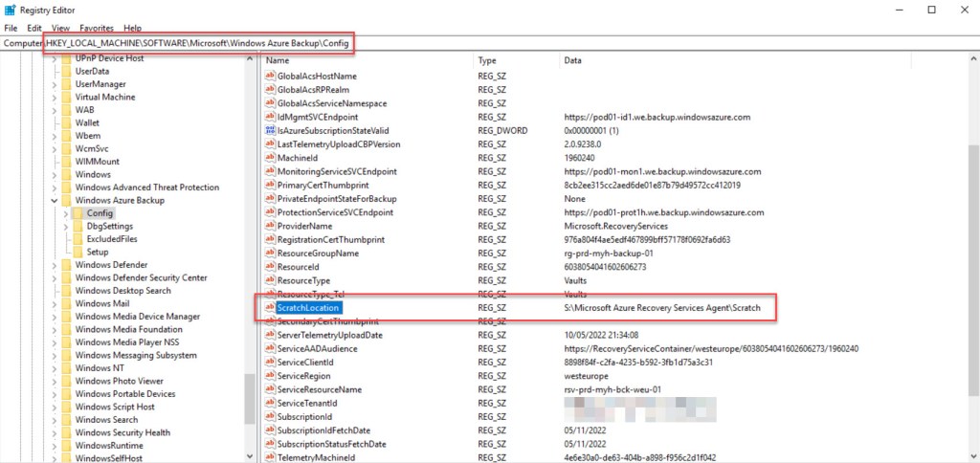Click the Setup folder icon
The height and width of the screenshot is (463, 980).
78,253
